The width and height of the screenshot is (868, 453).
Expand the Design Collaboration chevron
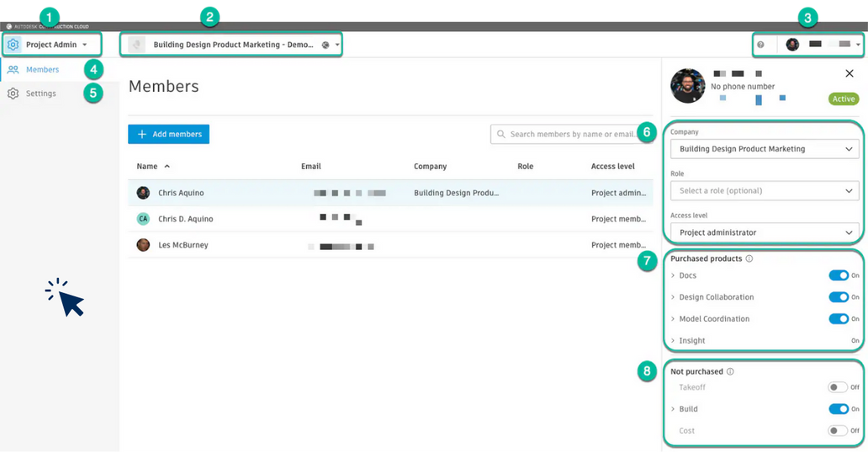(x=673, y=297)
